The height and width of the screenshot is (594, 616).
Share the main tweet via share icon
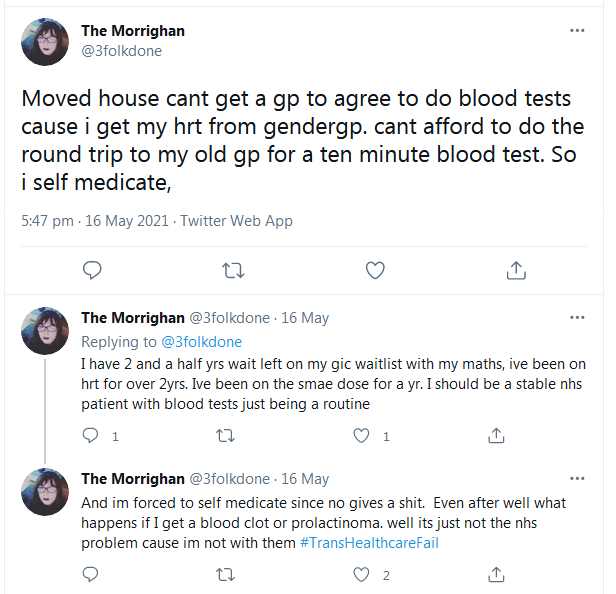[516, 270]
